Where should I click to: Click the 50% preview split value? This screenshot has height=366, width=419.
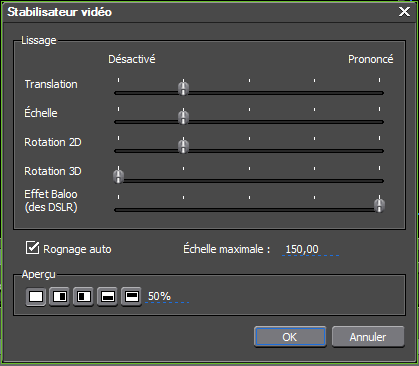click(x=159, y=296)
